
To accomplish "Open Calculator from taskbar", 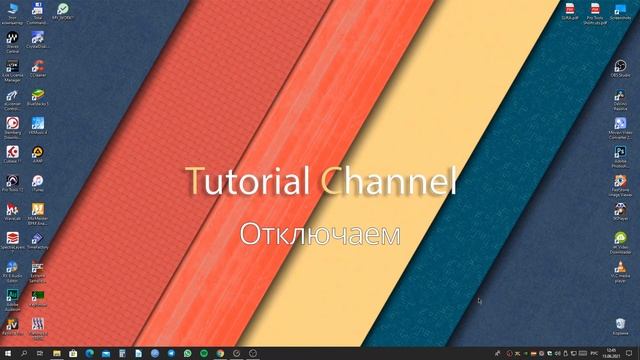I will tap(122, 353).
